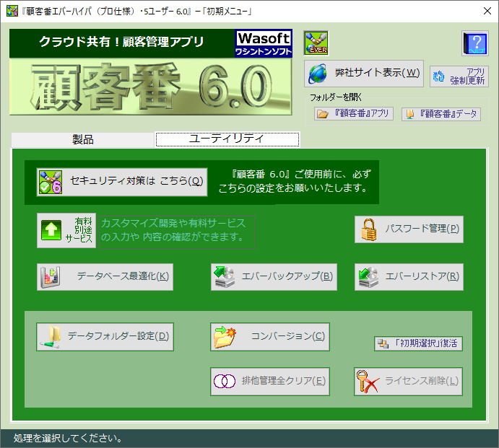Run データベース最適化(K)

[105, 276]
